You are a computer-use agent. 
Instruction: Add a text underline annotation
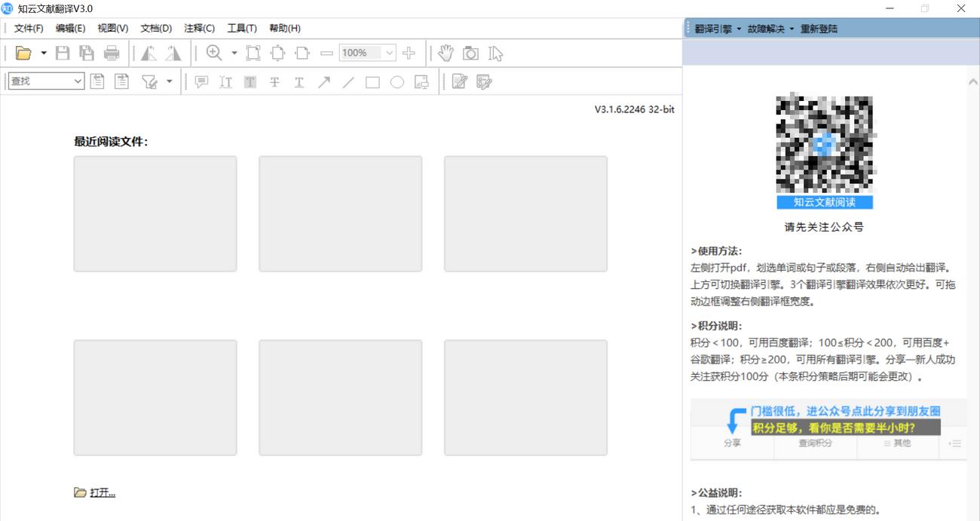(299, 81)
